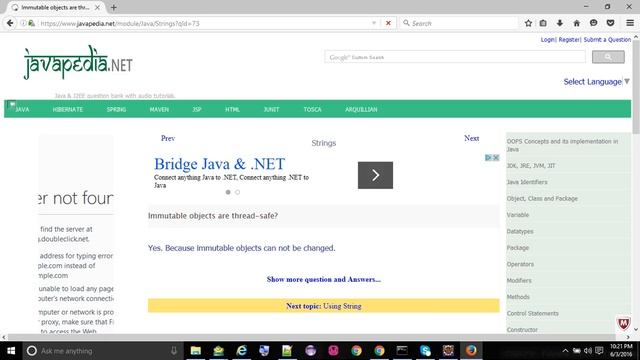Screen dimensions: 640x360
Task: Click Show more question and Answers link
Action: [324, 280]
